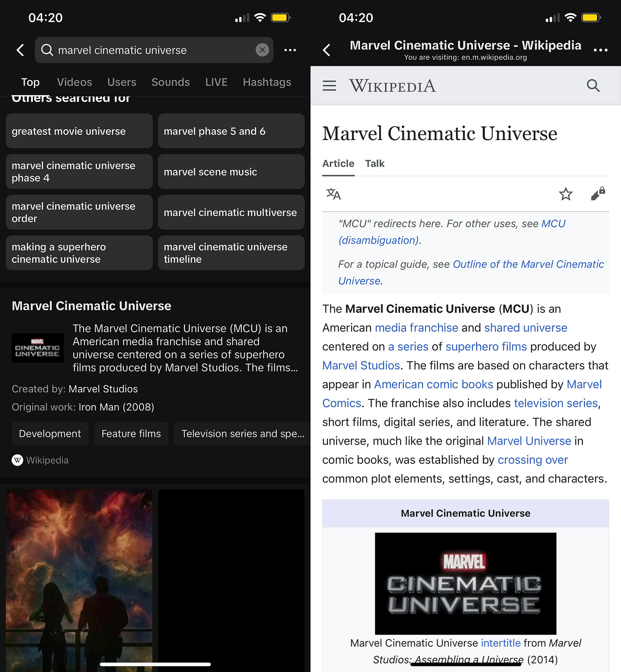Open the 'television series' link
The height and width of the screenshot is (672, 621).
[x=556, y=403]
